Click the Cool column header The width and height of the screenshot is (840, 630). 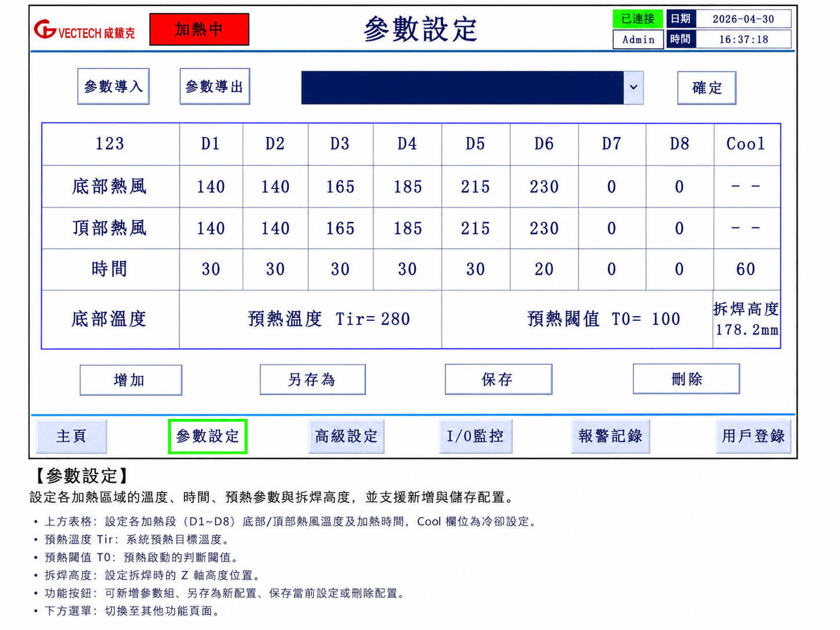pyautogui.click(x=746, y=144)
